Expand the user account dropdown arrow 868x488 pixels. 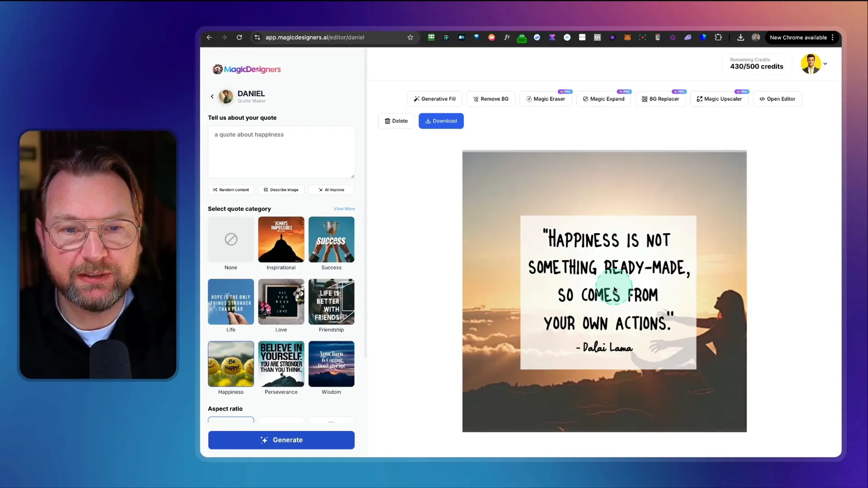point(825,64)
